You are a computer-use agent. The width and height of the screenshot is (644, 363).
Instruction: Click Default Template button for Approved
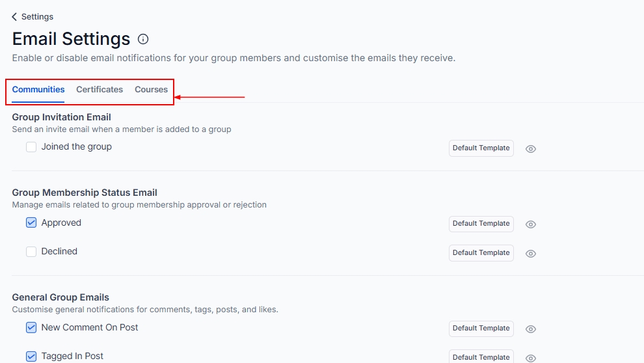481,224
